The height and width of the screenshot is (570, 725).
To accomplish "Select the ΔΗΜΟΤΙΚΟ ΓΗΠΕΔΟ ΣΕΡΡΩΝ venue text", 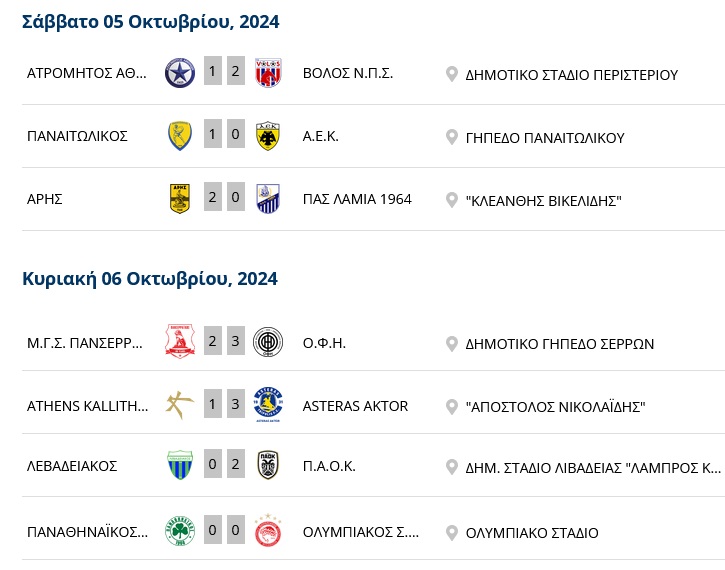I will click(x=559, y=344).
